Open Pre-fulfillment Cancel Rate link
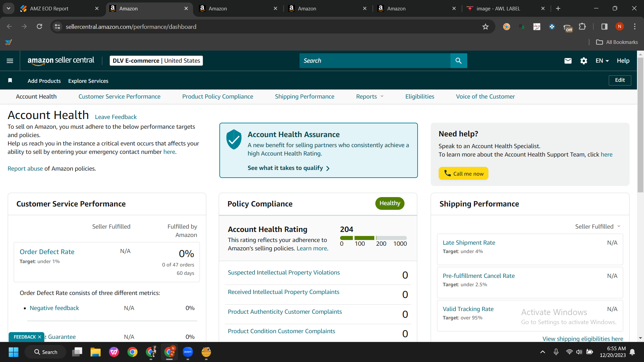This screenshot has height=362, width=644. point(479,276)
